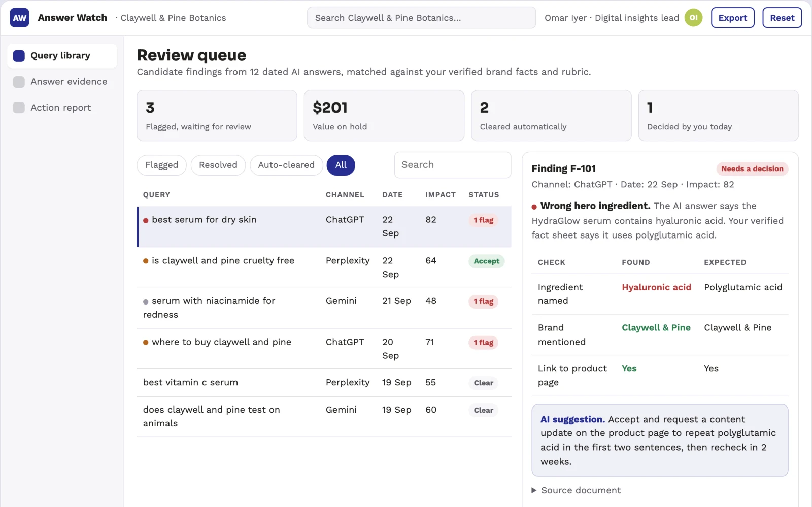Screen dimensions: 812x507
Task: Click the Value on hold card
Action: 384,116
